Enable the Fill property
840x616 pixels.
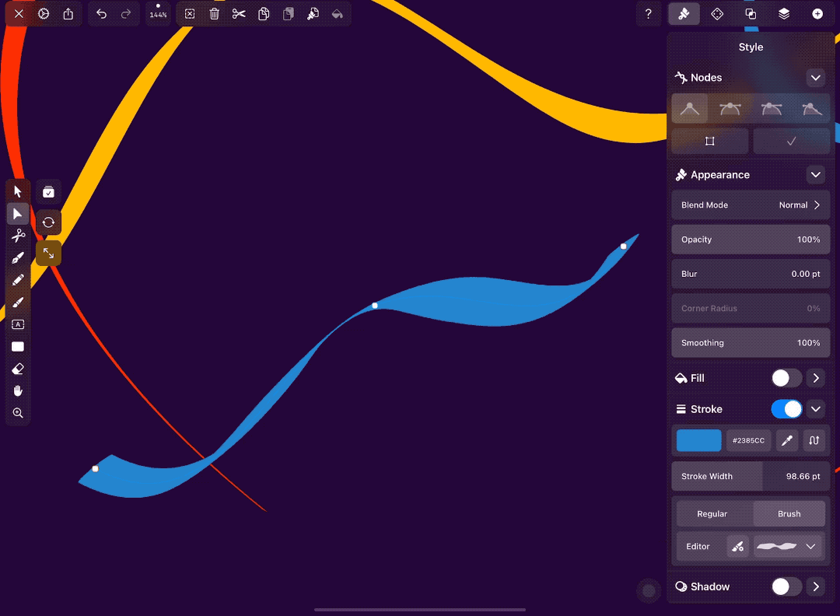point(786,377)
